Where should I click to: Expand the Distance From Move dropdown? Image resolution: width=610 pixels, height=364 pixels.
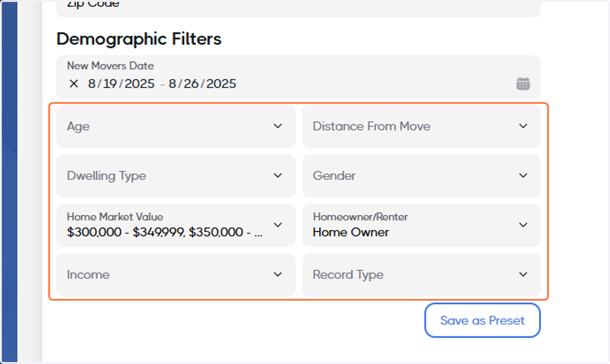[421, 126]
